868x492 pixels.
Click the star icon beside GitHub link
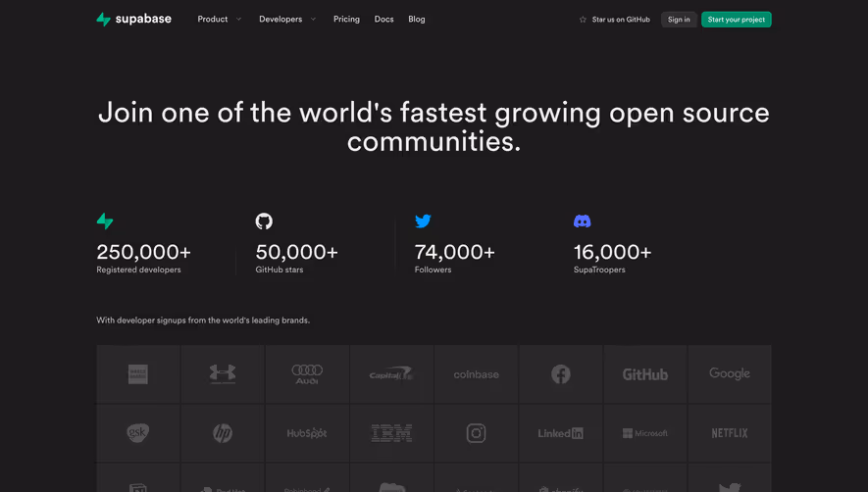tap(583, 20)
